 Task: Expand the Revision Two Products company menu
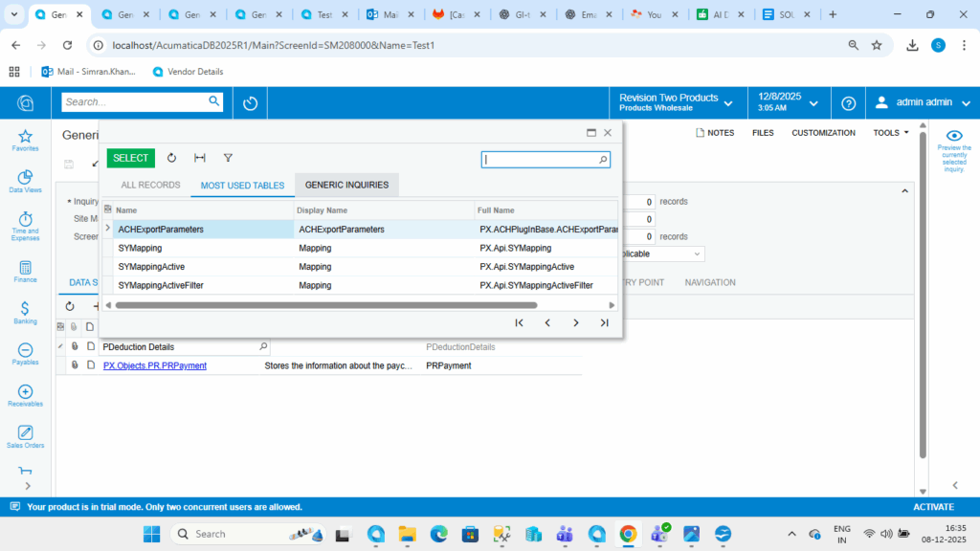pos(677,103)
